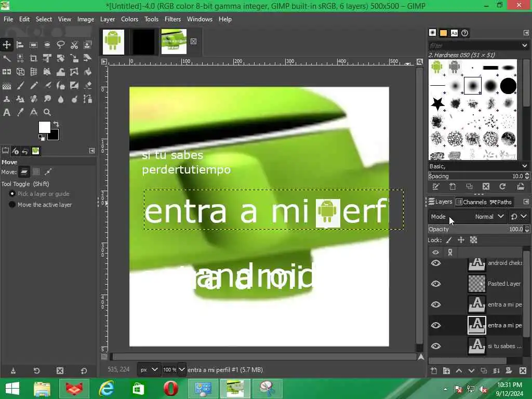Swap foreground and background colors arrow
The height and width of the screenshot is (399, 532).
[56, 124]
